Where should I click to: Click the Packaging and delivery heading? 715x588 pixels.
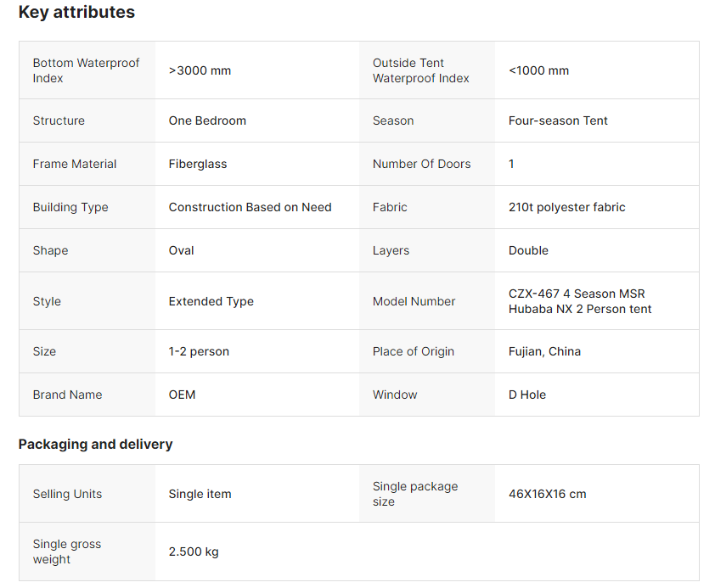point(95,445)
